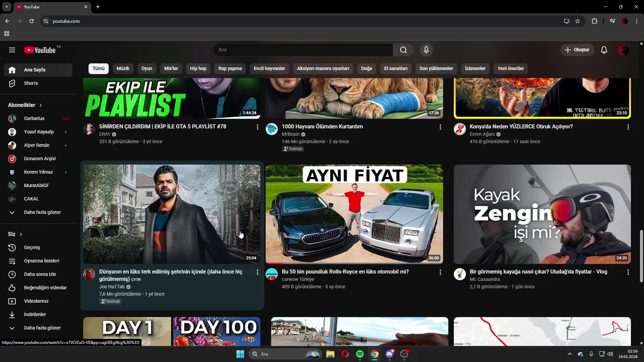Select the Mix'ler filter chip
The height and width of the screenshot is (362, 644).
coord(171,68)
